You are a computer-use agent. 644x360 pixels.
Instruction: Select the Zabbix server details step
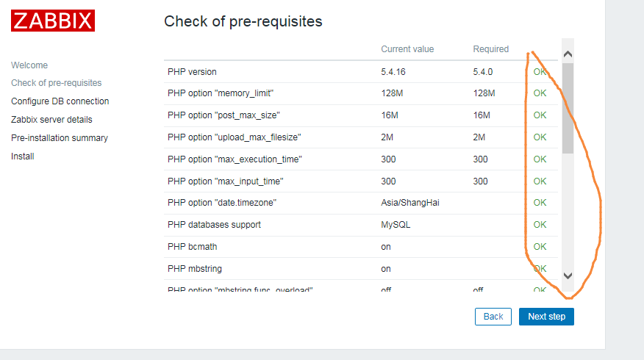click(x=51, y=120)
